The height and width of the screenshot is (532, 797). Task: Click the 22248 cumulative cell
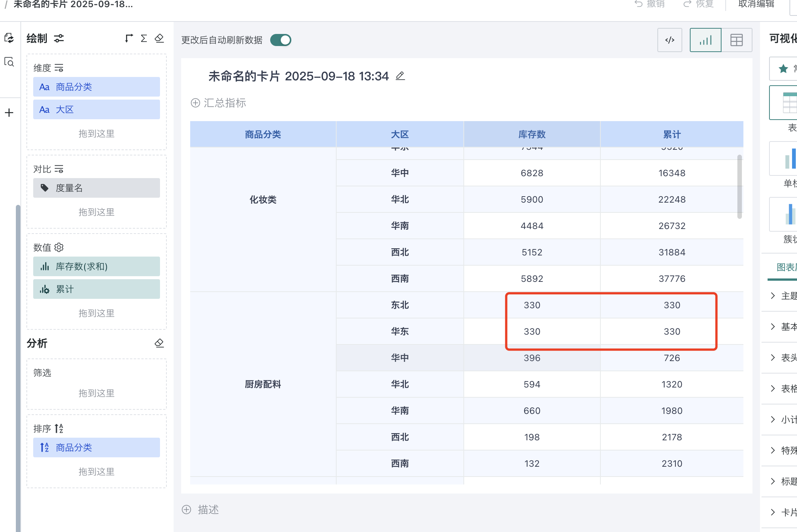click(672, 199)
